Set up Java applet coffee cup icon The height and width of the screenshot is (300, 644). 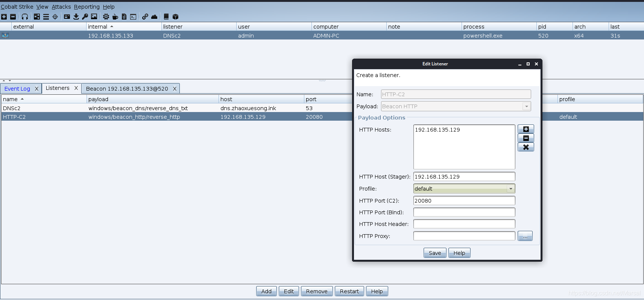point(115,17)
